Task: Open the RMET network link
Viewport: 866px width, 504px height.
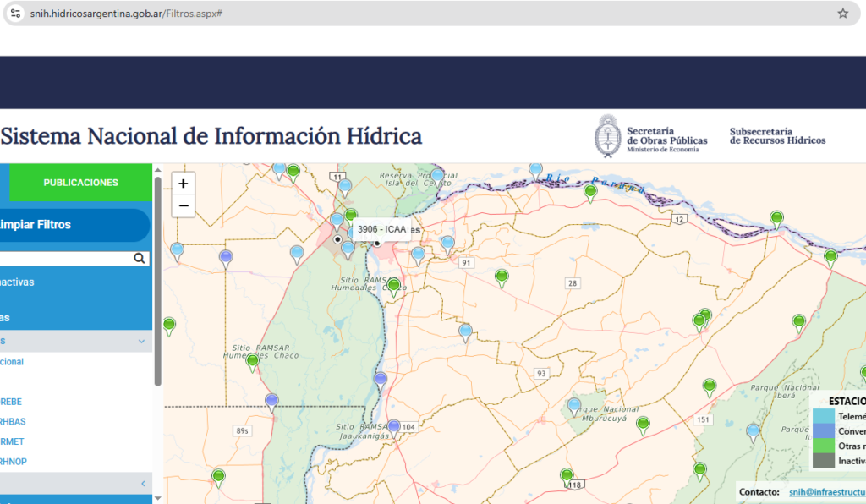Action: 12,441
